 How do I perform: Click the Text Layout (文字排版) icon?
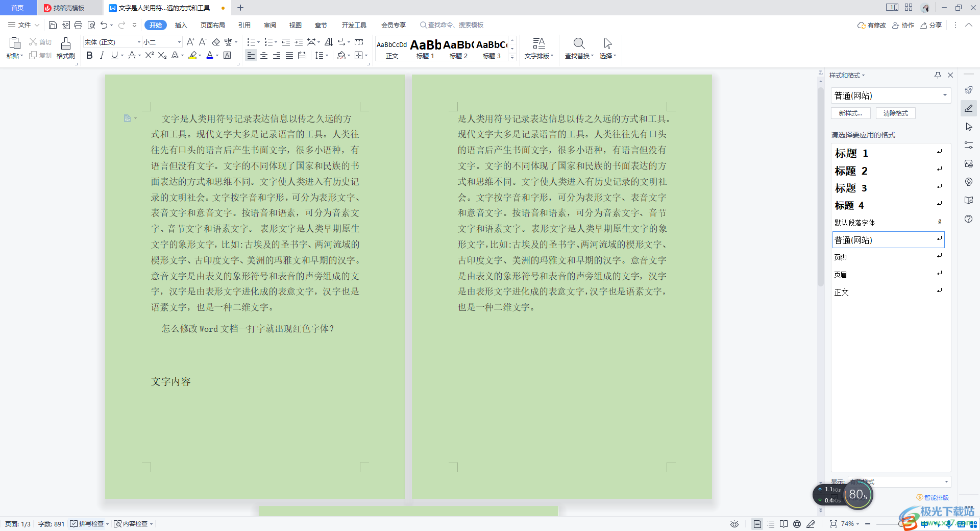(x=539, y=43)
